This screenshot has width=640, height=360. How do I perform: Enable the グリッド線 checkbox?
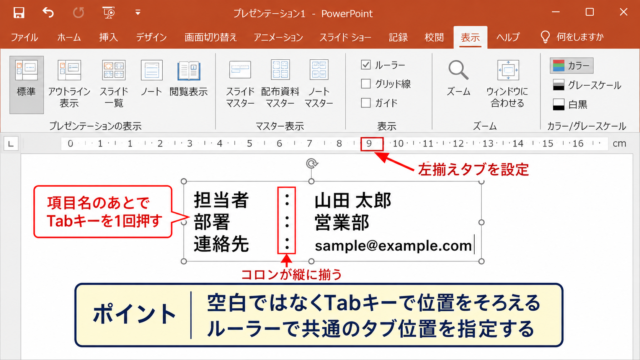pyautogui.click(x=366, y=84)
